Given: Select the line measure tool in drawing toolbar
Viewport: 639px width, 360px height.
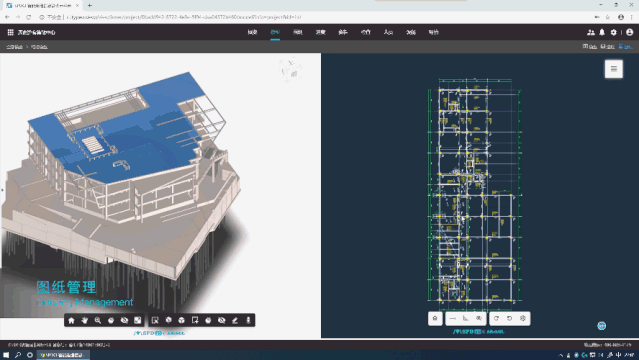Looking at the screenshot, I should coord(453,318).
